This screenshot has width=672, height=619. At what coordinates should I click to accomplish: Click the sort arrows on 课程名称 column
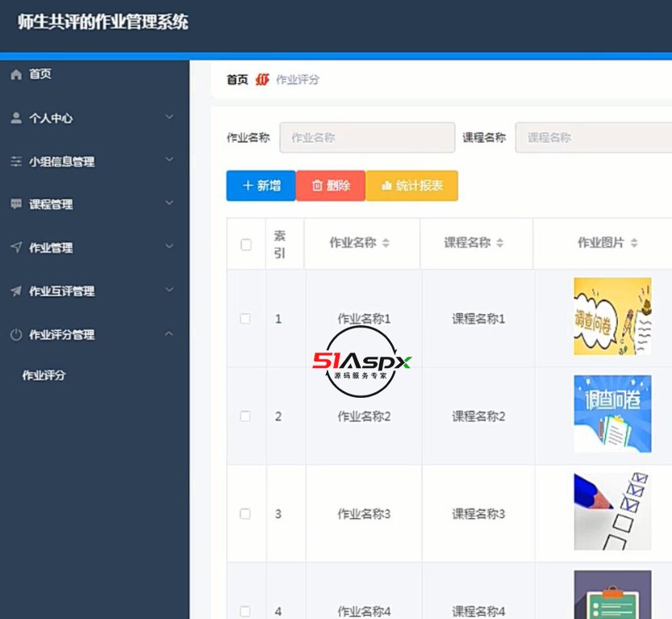tap(499, 243)
